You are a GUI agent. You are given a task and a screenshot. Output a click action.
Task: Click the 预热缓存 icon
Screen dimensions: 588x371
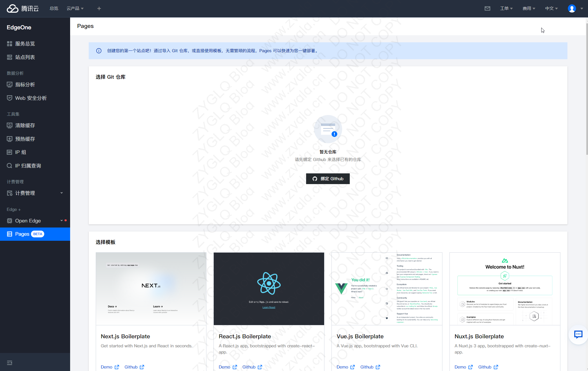(10, 139)
